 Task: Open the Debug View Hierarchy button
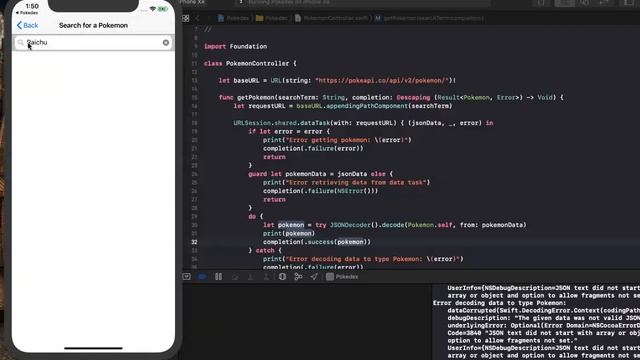coord(282,277)
